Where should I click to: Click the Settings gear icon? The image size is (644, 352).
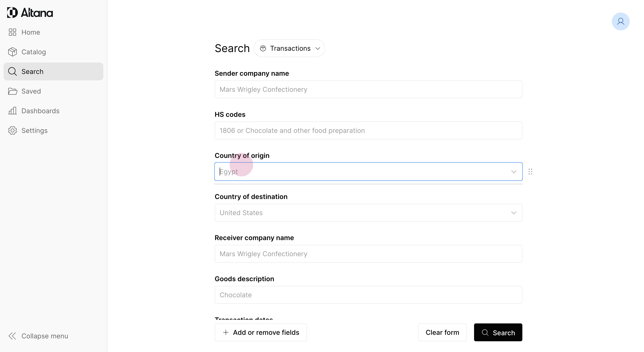click(12, 131)
